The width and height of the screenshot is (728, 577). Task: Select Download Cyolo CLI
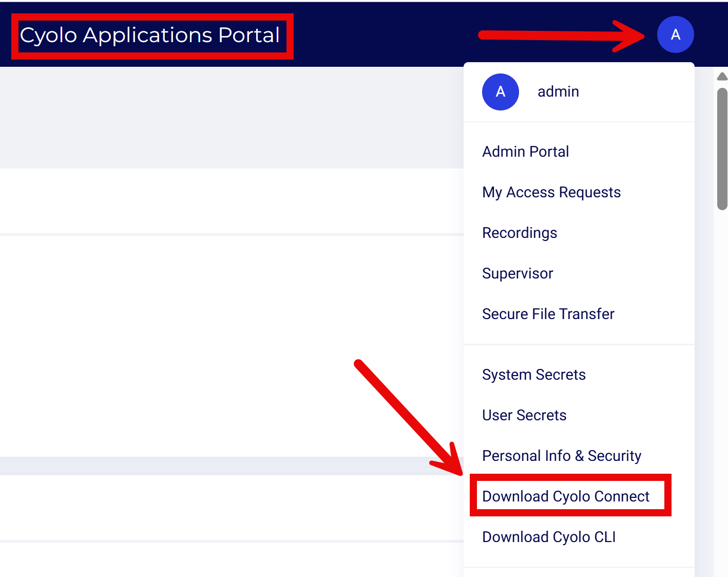[549, 537]
